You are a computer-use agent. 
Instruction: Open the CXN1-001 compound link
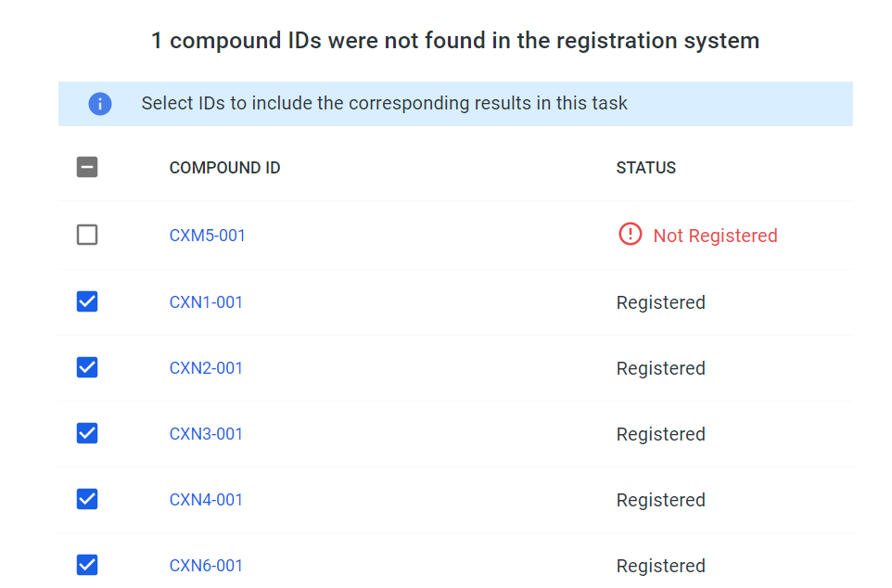point(206,302)
